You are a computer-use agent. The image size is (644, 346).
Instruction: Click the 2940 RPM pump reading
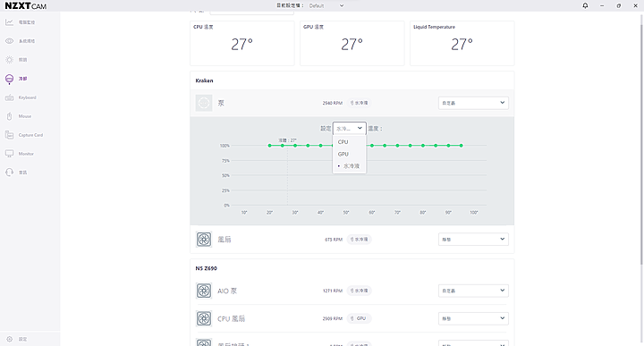point(332,103)
